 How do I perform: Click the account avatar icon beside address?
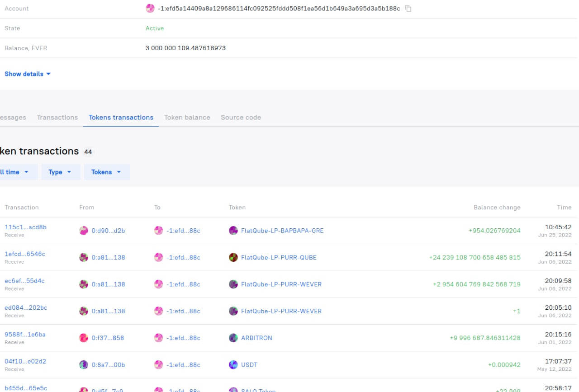tap(150, 9)
